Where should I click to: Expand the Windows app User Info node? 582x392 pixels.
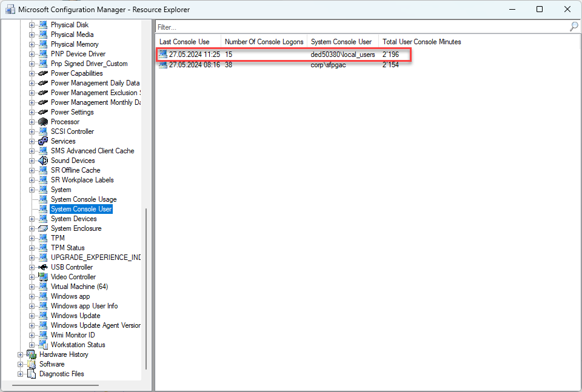pos(32,306)
